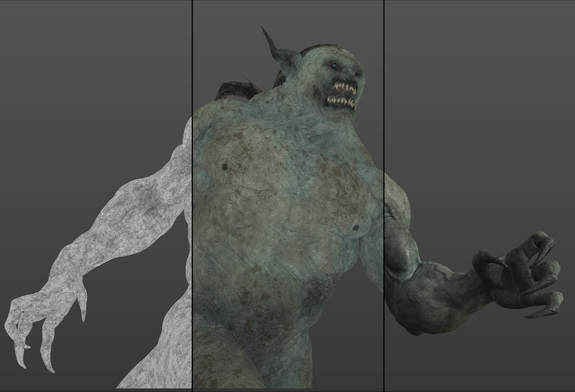Viewport: 575px width, 392px height.
Task: Select the panel showing the dark clawed hand
Action: coord(480,196)
